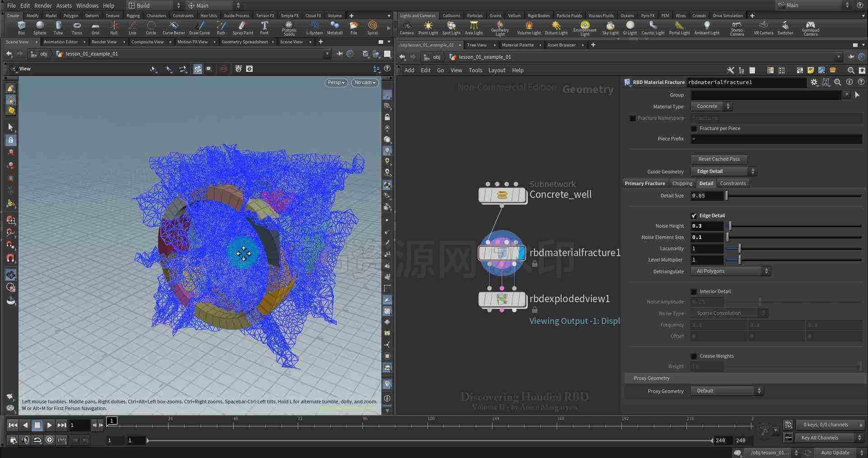Click the L-System shelf tool

point(314,28)
